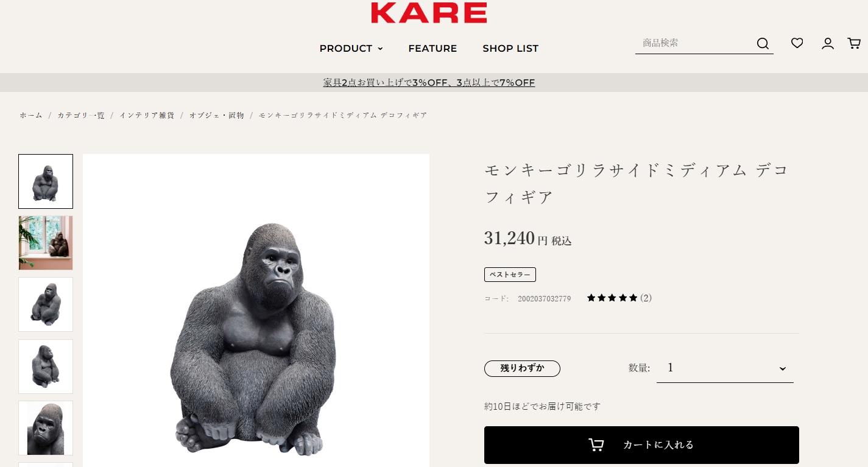The width and height of the screenshot is (868, 467).
Task: Select the window room scene thumbnail
Action: click(x=46, y=243)
